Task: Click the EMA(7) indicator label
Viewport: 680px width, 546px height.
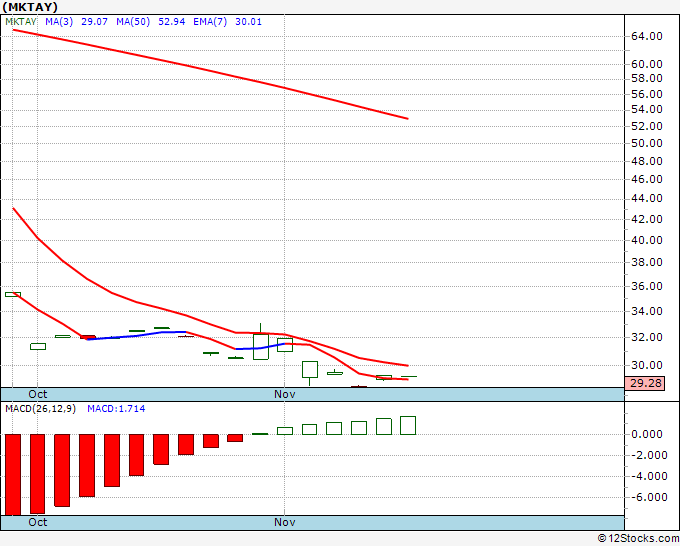Action: tap(210, 22)
